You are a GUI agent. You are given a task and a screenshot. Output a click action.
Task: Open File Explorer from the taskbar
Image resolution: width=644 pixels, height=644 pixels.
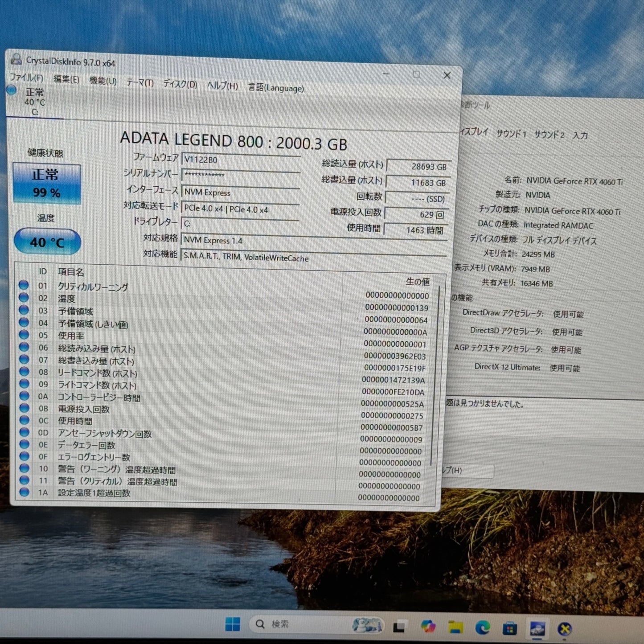pos(455,627)
